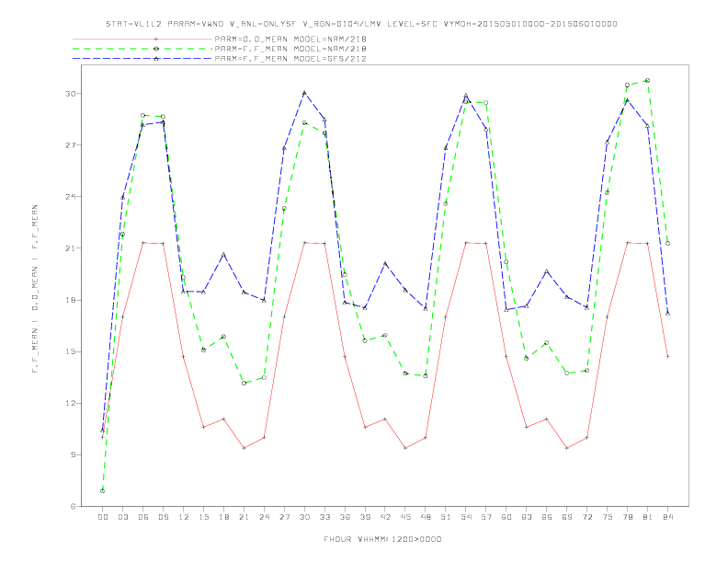Click x-axis forecast hour label 72
Viewport: 728px width, 563px height.
(x=587, y=517)
